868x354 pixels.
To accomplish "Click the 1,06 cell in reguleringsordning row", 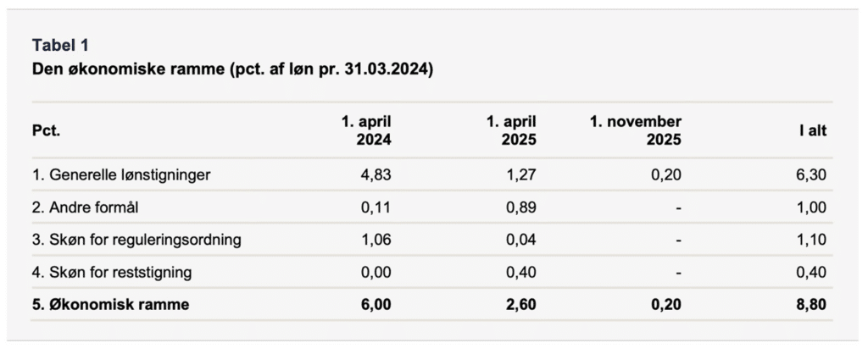I will 377,240.
